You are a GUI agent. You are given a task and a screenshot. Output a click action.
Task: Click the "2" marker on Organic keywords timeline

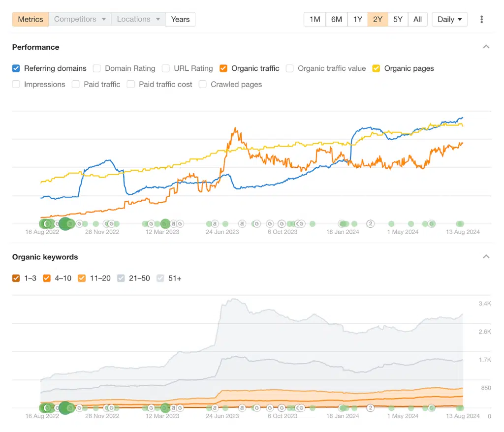point(371,408)
